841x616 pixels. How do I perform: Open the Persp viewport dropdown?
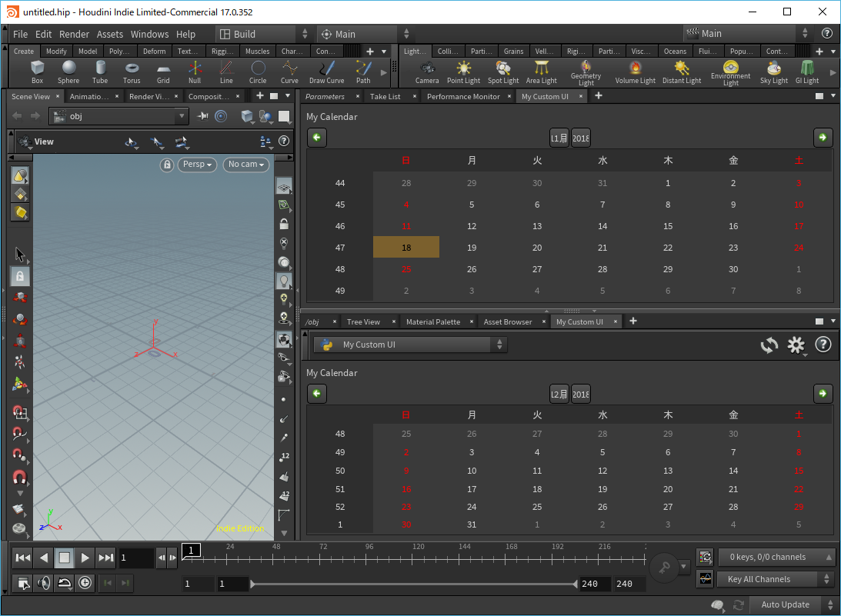pos(198,165)
